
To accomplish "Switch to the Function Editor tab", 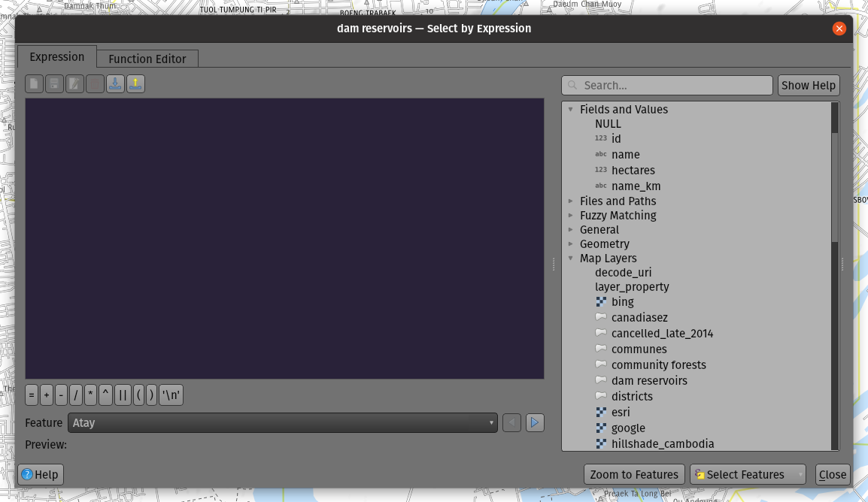I will (147, 59).
